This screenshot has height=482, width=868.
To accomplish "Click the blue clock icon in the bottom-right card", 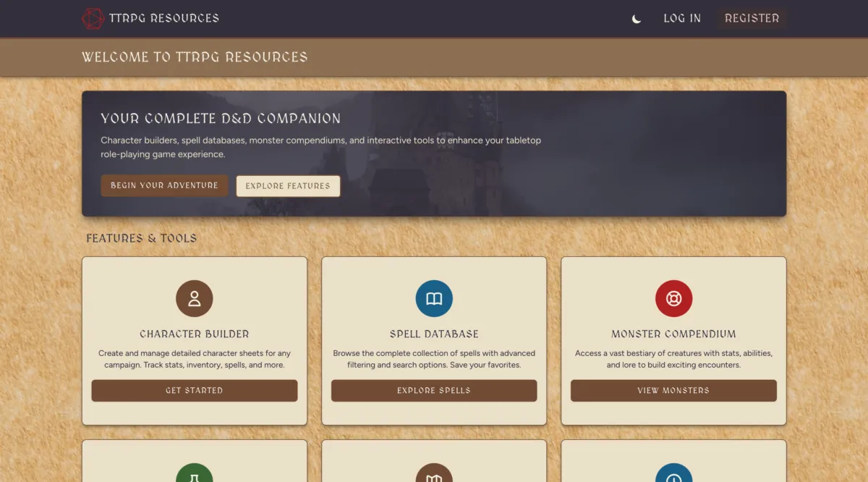I will (x=673, y=473).
